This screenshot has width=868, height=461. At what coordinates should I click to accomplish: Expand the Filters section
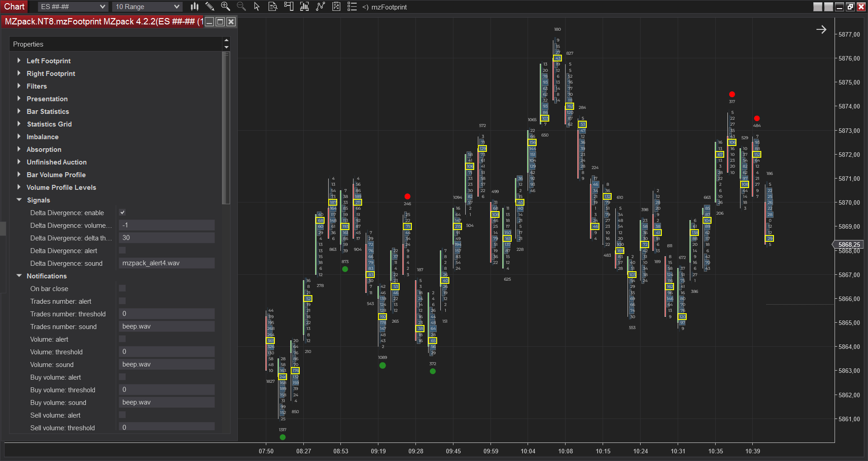pyautogui.click(x=19, y=86)
